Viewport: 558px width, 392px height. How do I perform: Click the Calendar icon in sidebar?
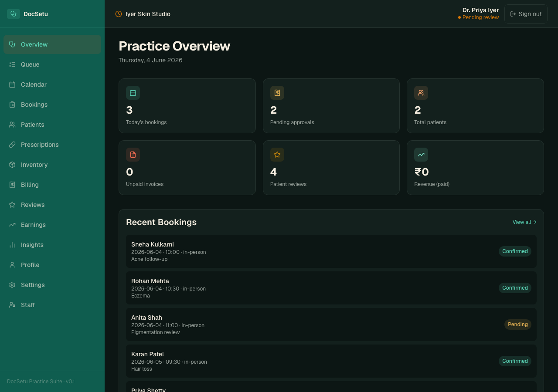click(12, 84)
